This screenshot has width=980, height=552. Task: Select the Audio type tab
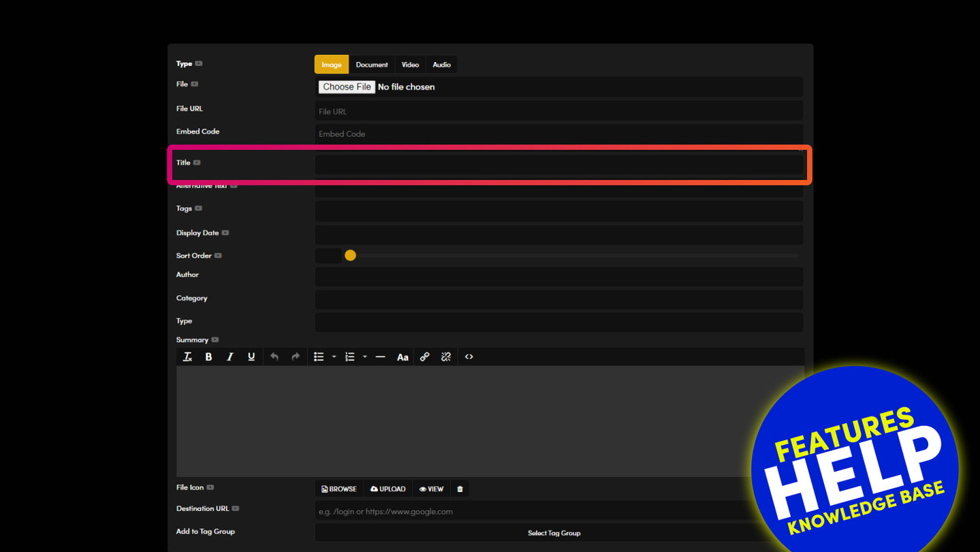click(441, 65)
